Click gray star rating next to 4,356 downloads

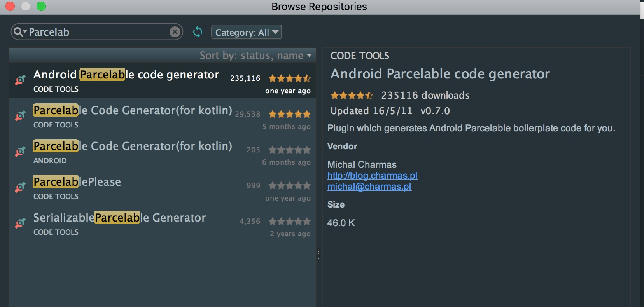point(290,222)
